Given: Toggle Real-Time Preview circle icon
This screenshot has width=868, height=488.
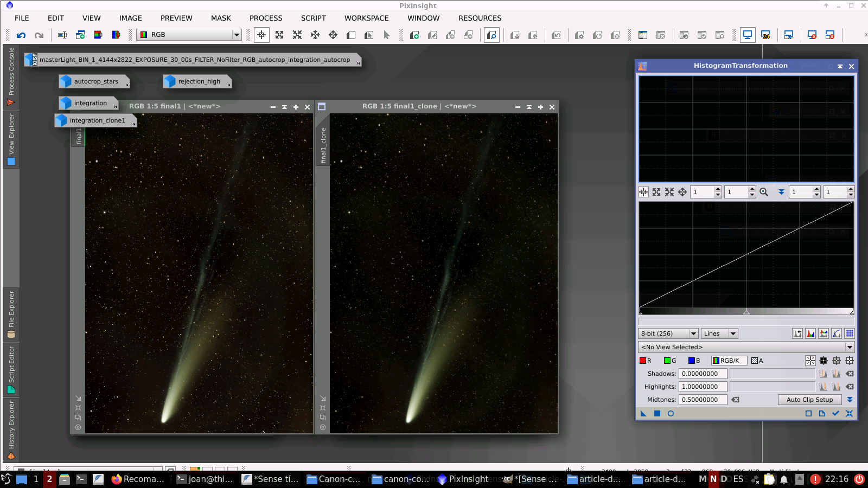Looking at the screenshot, I should [671, 414].
